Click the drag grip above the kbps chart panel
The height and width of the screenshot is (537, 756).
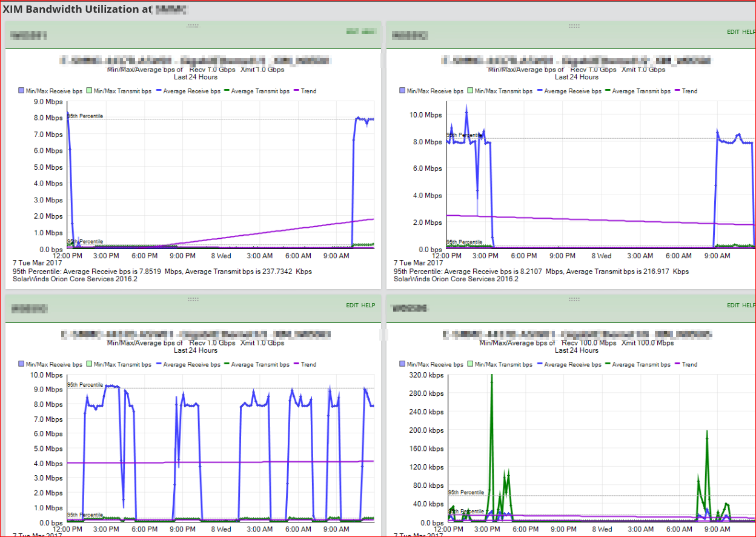click(x=574, y=299)
